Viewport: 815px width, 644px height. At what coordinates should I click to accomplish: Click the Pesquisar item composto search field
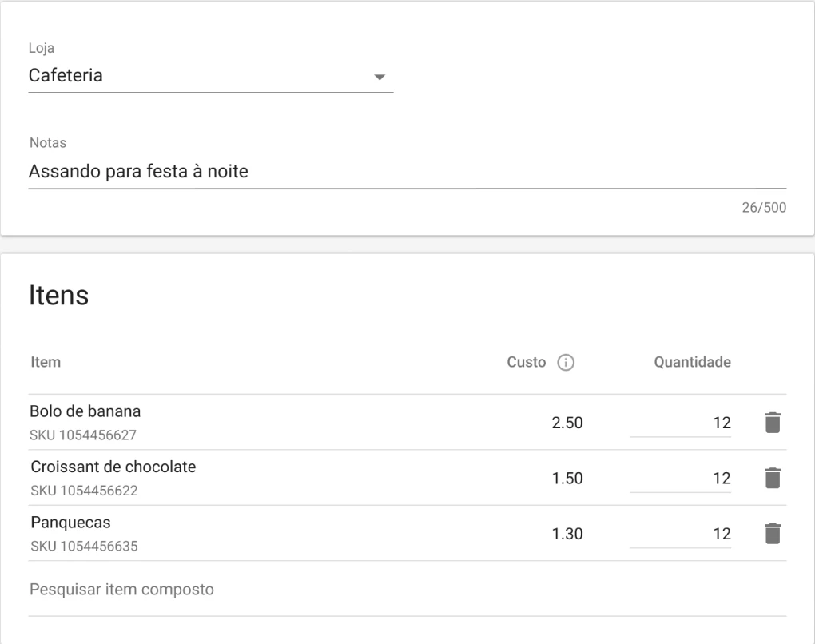(406, 590)
